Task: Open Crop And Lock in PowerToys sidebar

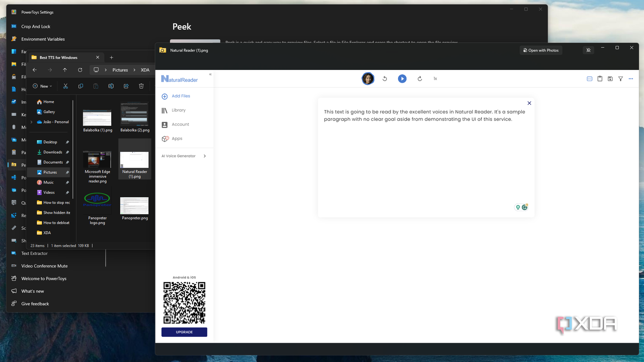Action: point(36,27)
